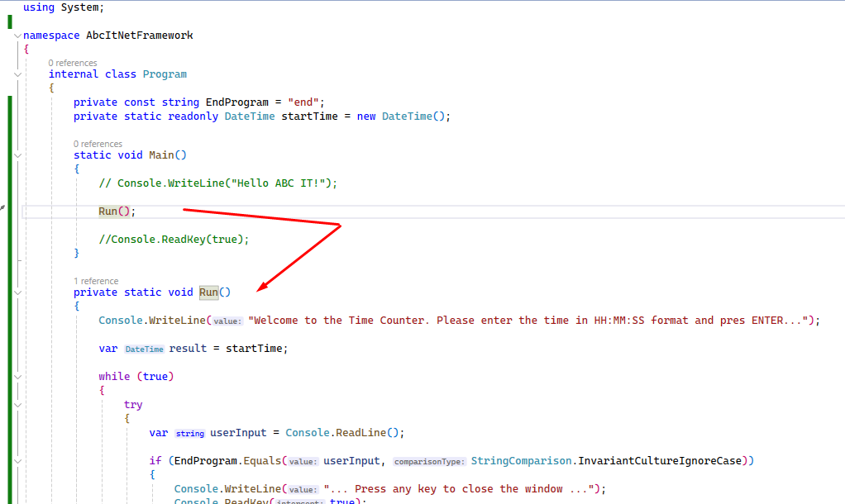Viewport: 845px width, 504px height.
Task: Collapse the Program class block
Action: point(17,74)
